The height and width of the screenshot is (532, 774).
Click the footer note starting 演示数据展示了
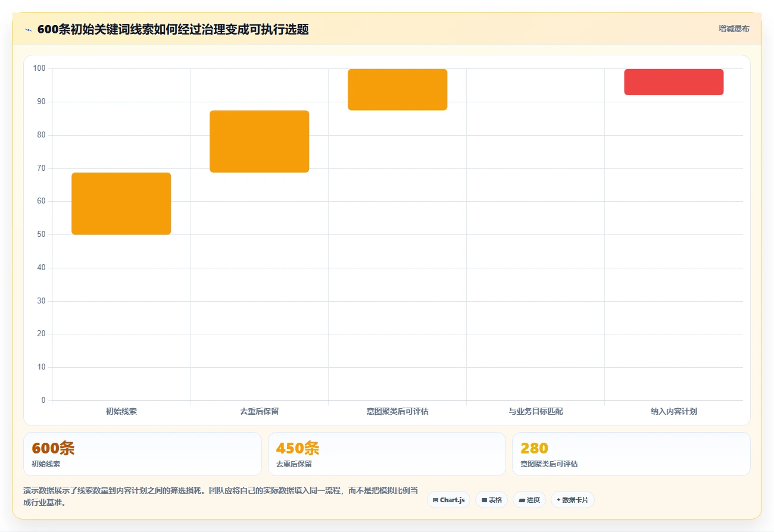pyautogui.click(x=221, y=496)
